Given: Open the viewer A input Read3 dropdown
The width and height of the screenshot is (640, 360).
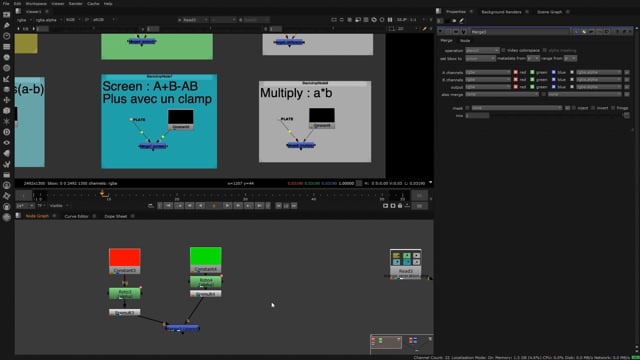Looking at the screenshot, I should tap(193, 20).
